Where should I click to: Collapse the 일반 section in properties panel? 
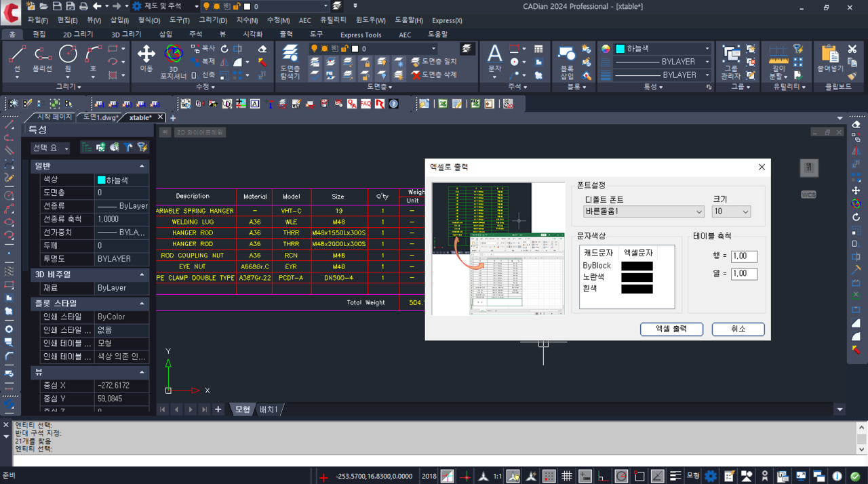(x=142, y=166)
